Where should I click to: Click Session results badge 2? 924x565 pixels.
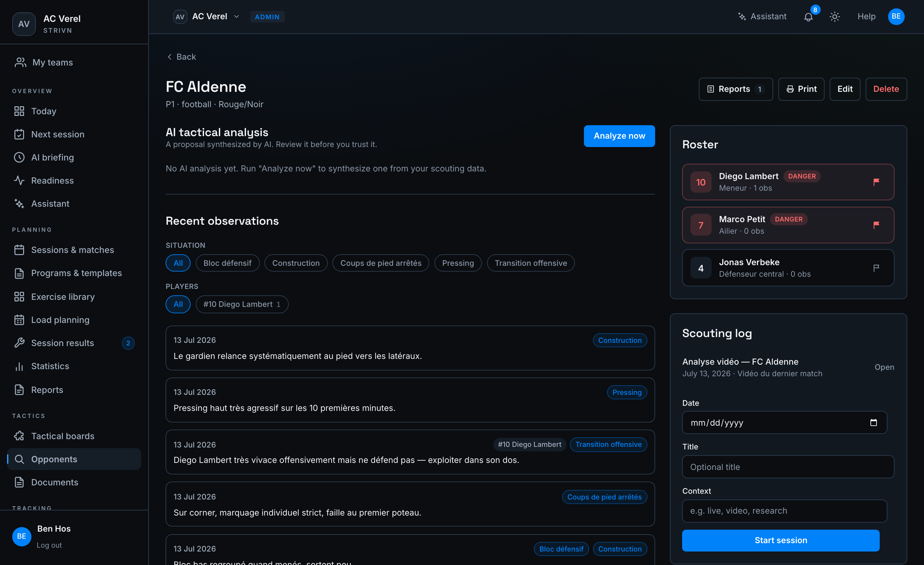click(128, 343)
